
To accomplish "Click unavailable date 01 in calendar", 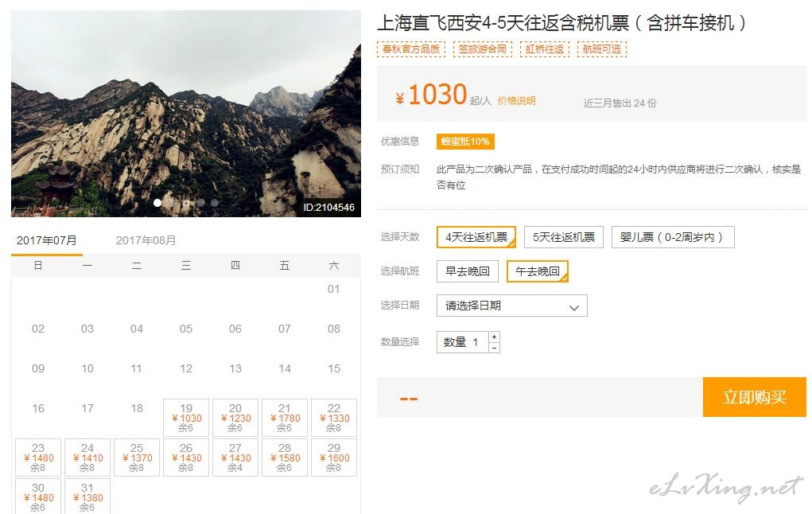I will [x=334, y=289].
